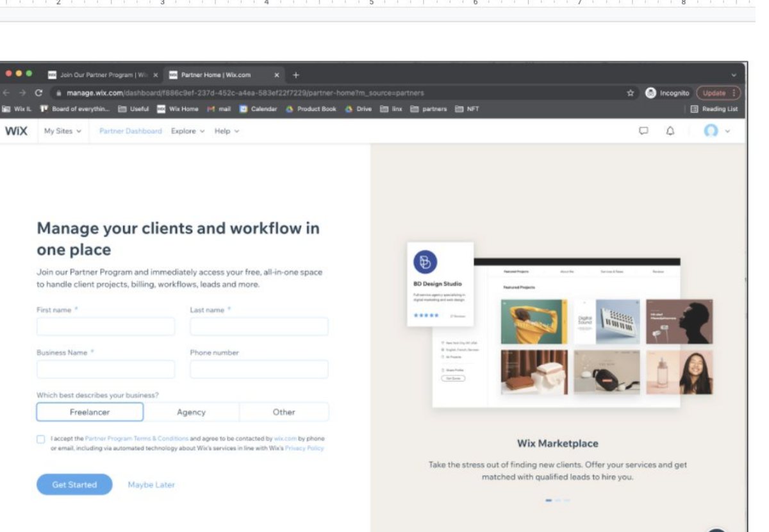Click into the Phone number field
Screen dimensions: 769x532
coord(259,369)
